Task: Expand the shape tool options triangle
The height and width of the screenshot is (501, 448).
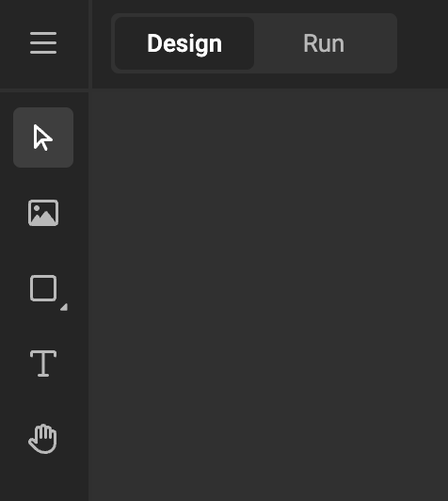Action: pyautogui.click(x=64, y=307)
